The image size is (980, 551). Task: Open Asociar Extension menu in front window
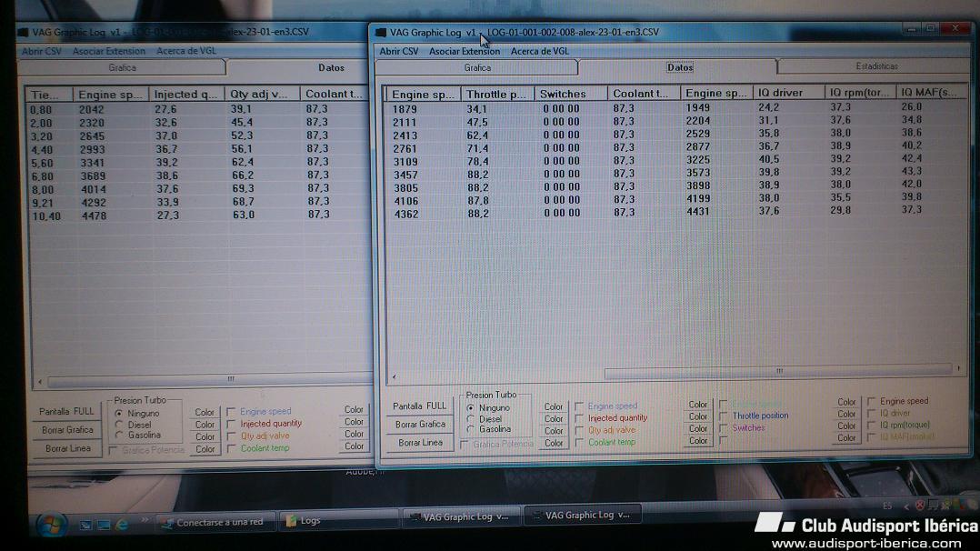click(465, 51)
